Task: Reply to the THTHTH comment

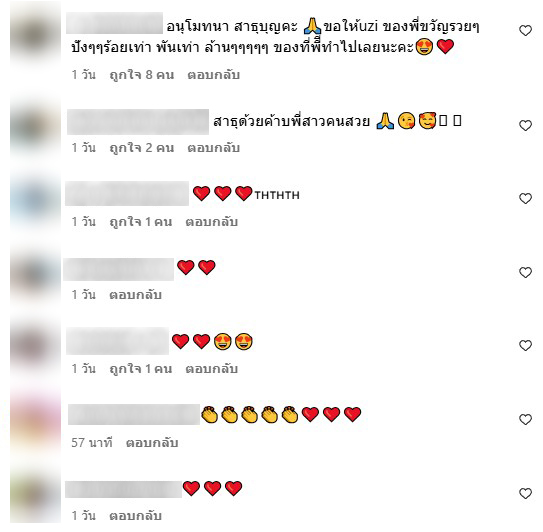Action: 211,222
